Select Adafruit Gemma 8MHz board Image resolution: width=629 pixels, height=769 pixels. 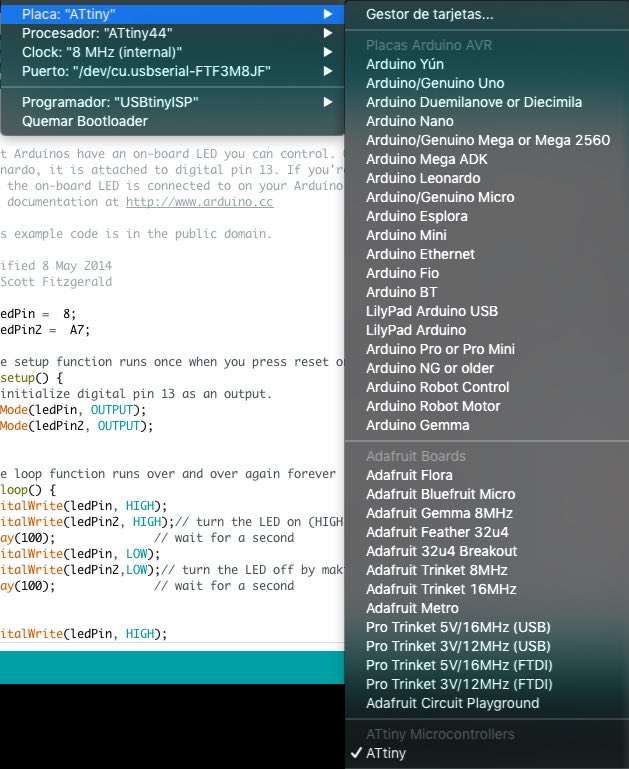click(439, 513)
